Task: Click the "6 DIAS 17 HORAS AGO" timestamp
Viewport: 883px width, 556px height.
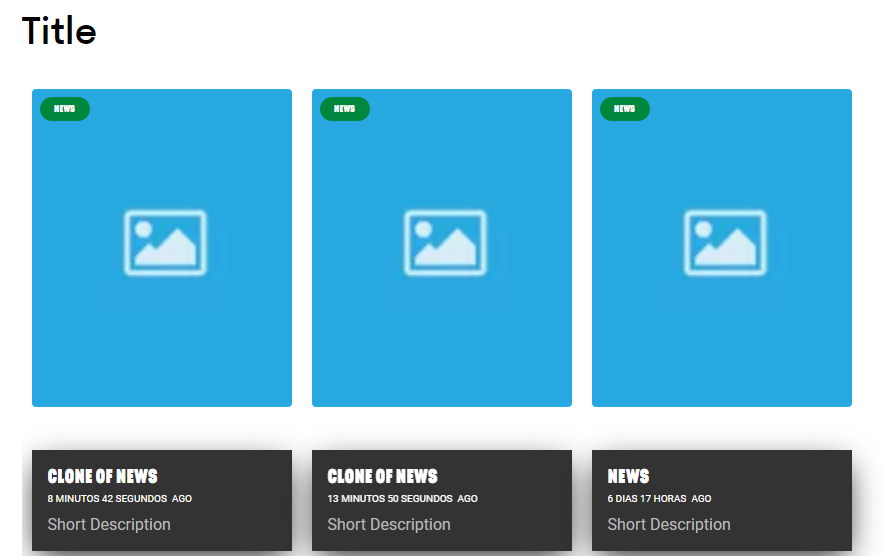Action: (659, 499)
